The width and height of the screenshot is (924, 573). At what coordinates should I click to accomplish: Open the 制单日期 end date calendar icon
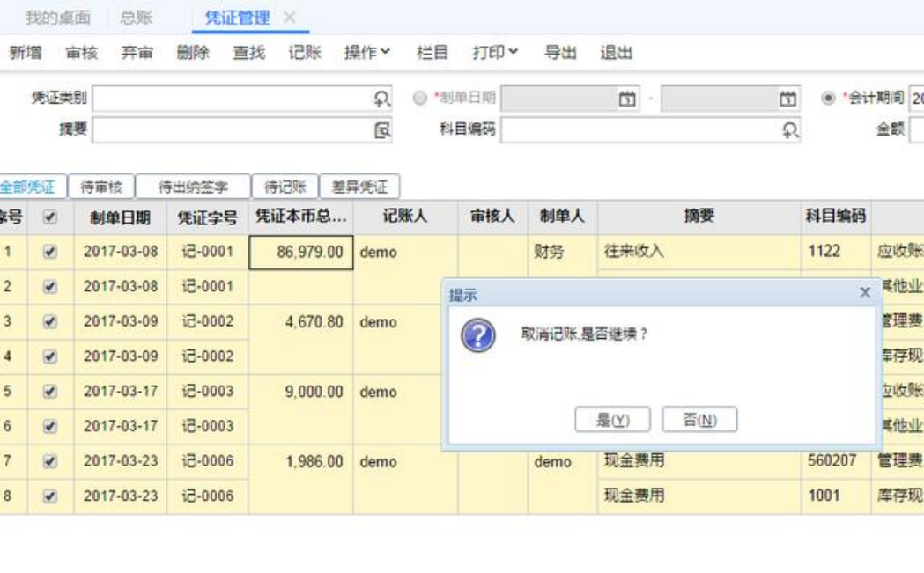tap(787, 99)
